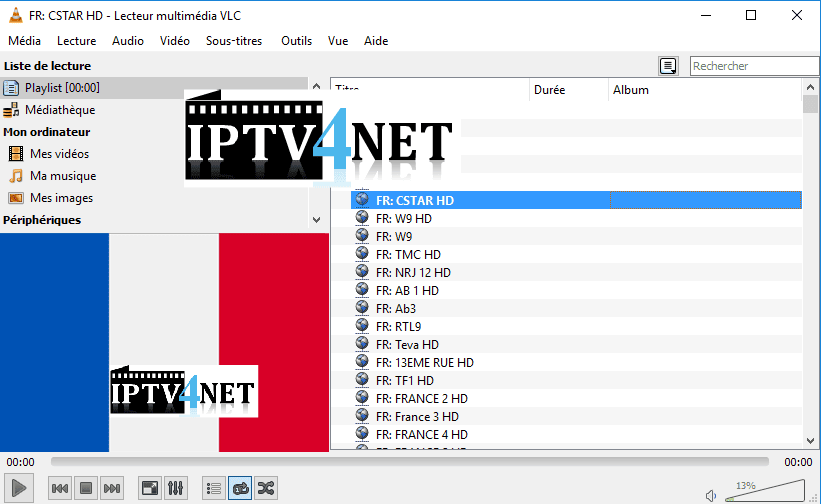821x504 pixels.
Task: Click the Rechercher search field
Action: tap(754, 66)
